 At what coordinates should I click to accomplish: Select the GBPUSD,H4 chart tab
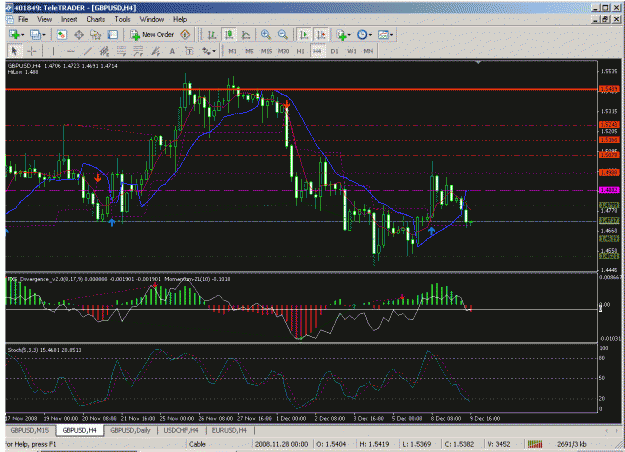tap(80, 430)
